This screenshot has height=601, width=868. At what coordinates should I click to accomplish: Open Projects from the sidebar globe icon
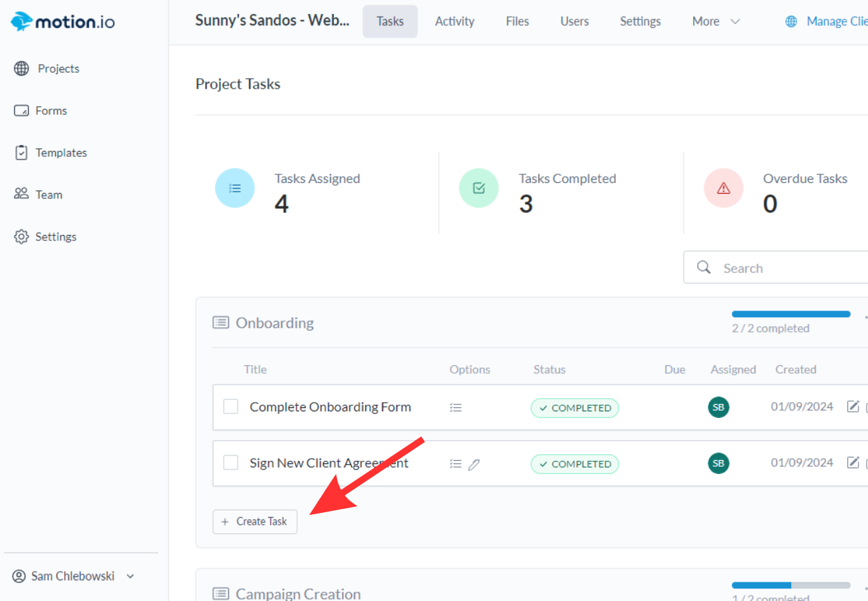22,69
